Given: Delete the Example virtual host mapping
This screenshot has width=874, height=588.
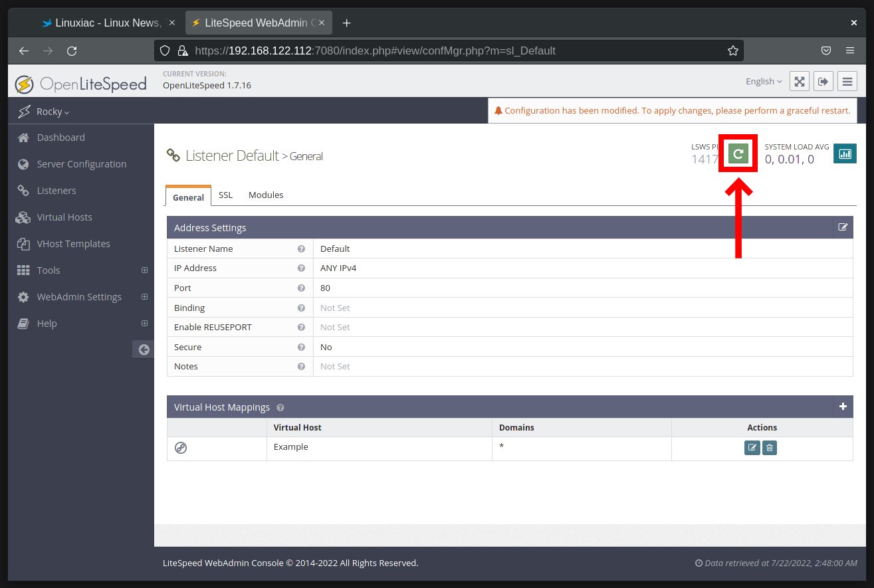Looking at the screenshot, I should coord(769,448).
